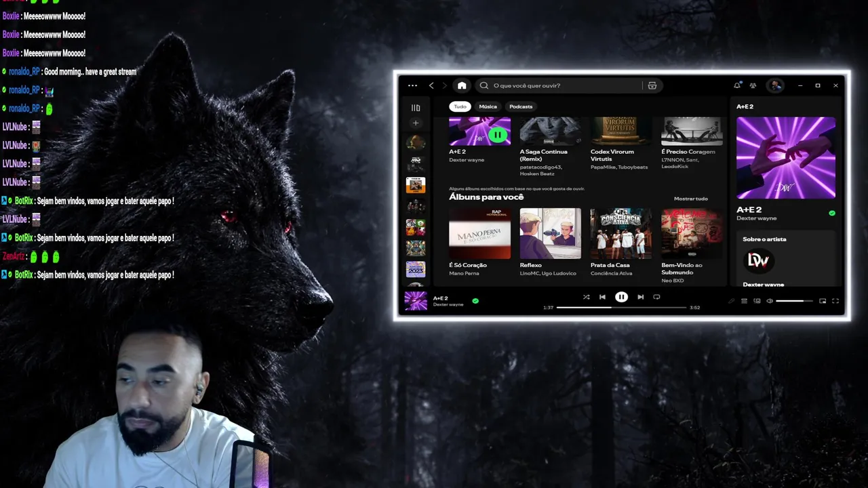Click the green check in now-playing panel
This screenshot has width=868, height=488.
coord(832,213)
